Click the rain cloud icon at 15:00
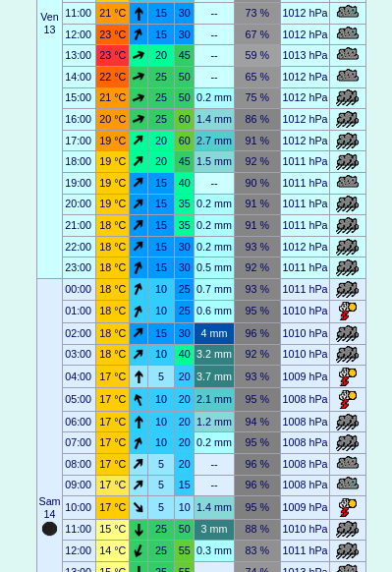The image size is (392, 572). [x=348, y=97]
